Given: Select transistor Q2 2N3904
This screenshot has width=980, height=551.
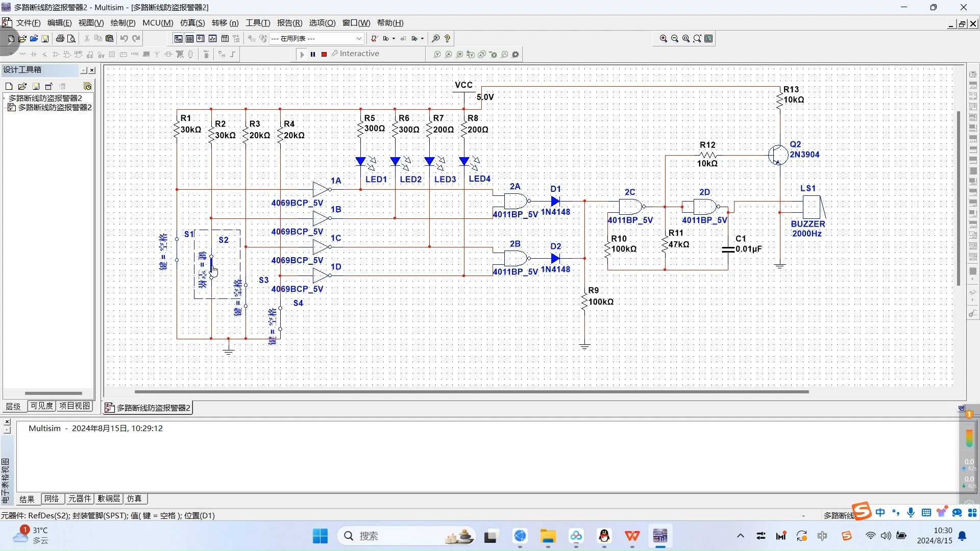Looking at the screenshot, I should (778, 155).
